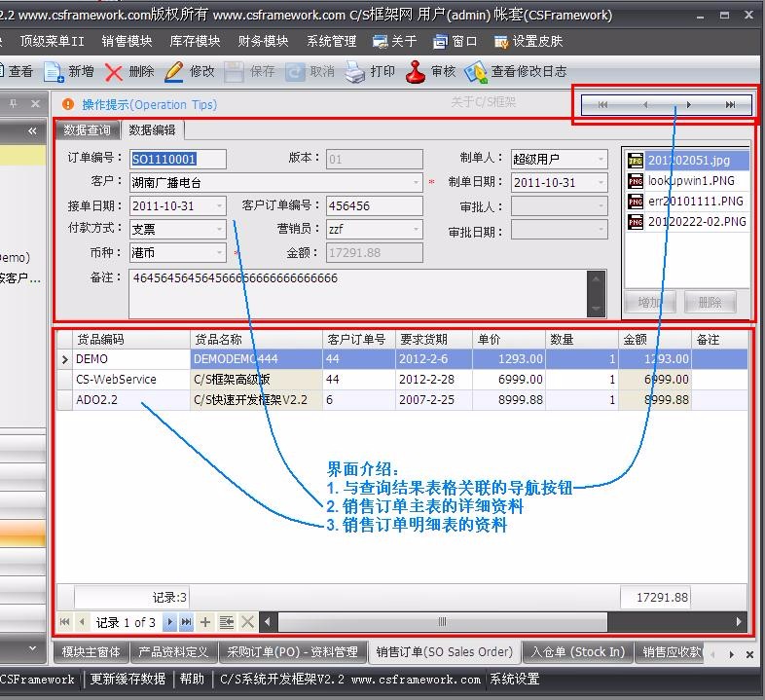Select attachment err20101111.PNG
The width and height of the screenshot is (765, 700).
pos(686,202)
